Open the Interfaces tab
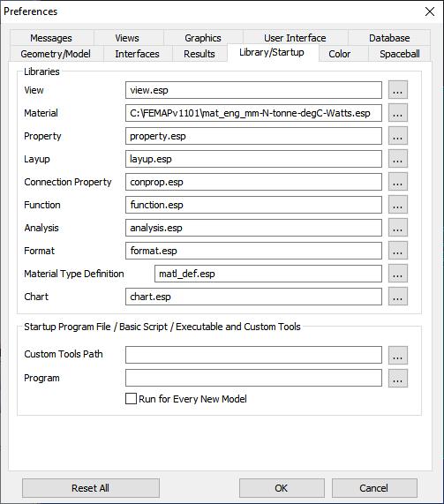444x504 pixels. [138, 54]
